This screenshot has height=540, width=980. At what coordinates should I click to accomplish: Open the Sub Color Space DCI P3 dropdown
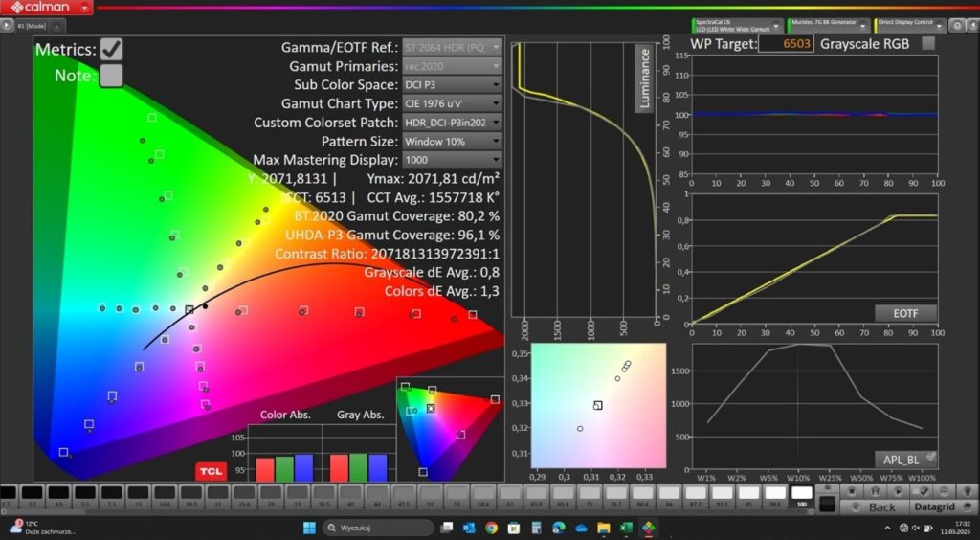click(x=452, y=84)
